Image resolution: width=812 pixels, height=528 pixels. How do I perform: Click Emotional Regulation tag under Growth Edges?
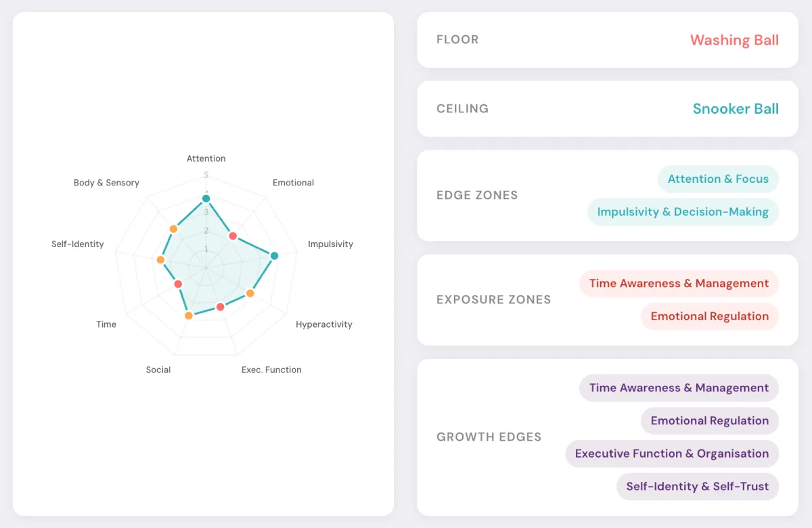click(710, 421)
